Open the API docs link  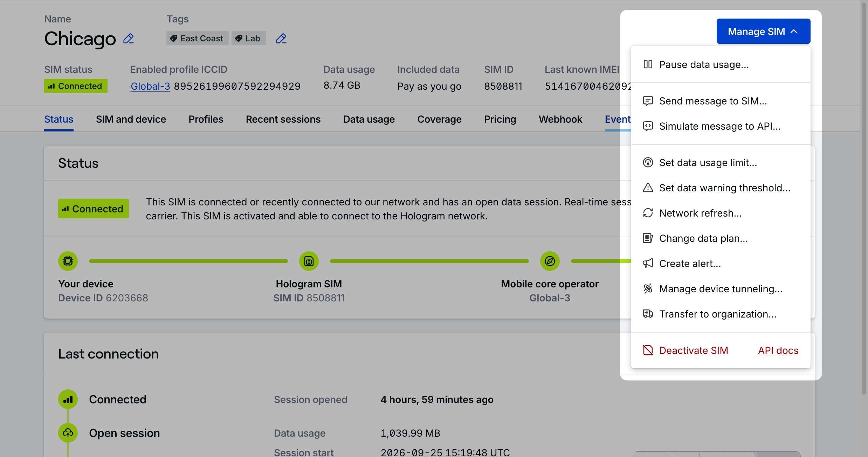coord(778,350)
